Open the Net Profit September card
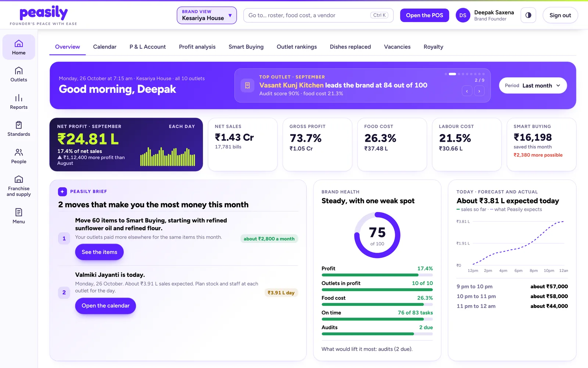Image resolution: width=588 pixels, height=368 pixels. pos(126,145)
